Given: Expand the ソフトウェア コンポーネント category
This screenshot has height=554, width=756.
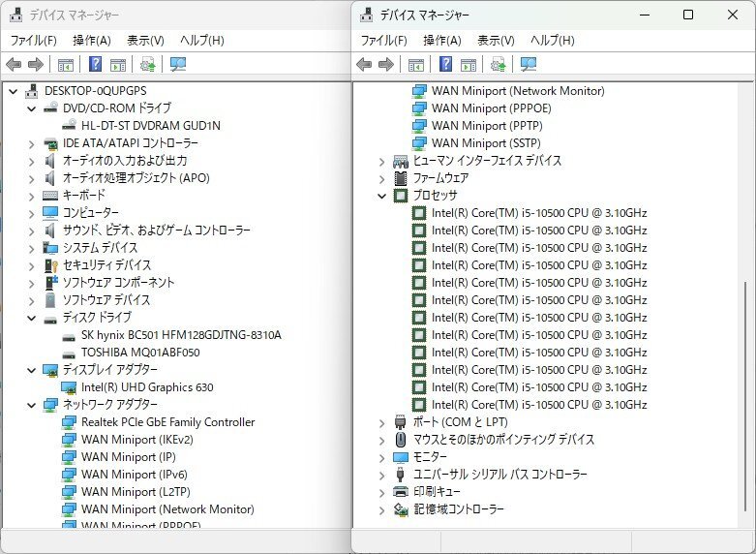Looking at the screenshot, I should [32, 283].
